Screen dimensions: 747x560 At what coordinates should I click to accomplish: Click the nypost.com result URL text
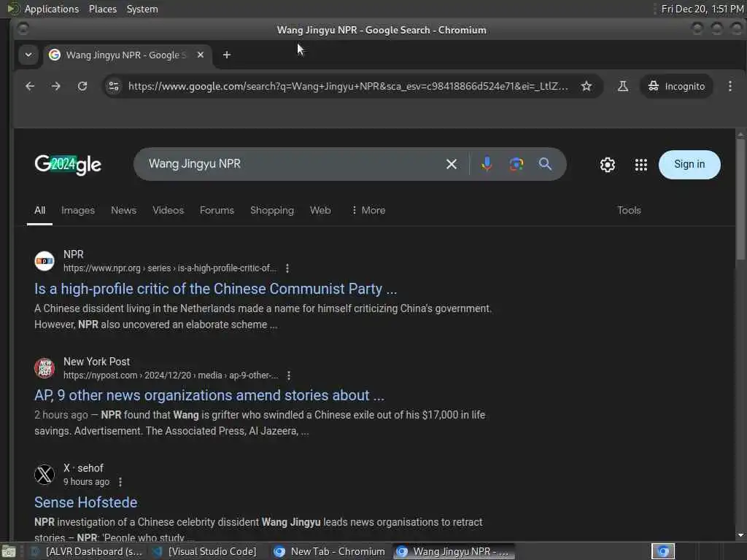tap(171, 376)
